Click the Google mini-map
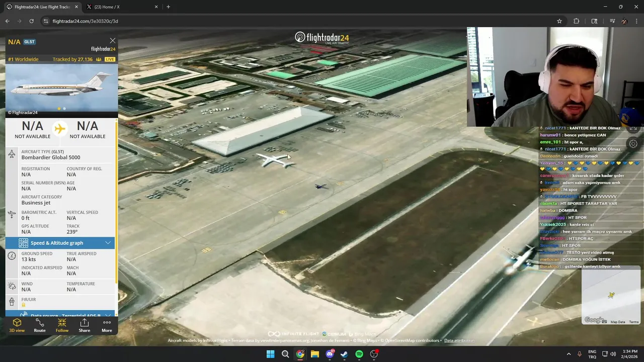 (x=610, y=295)
